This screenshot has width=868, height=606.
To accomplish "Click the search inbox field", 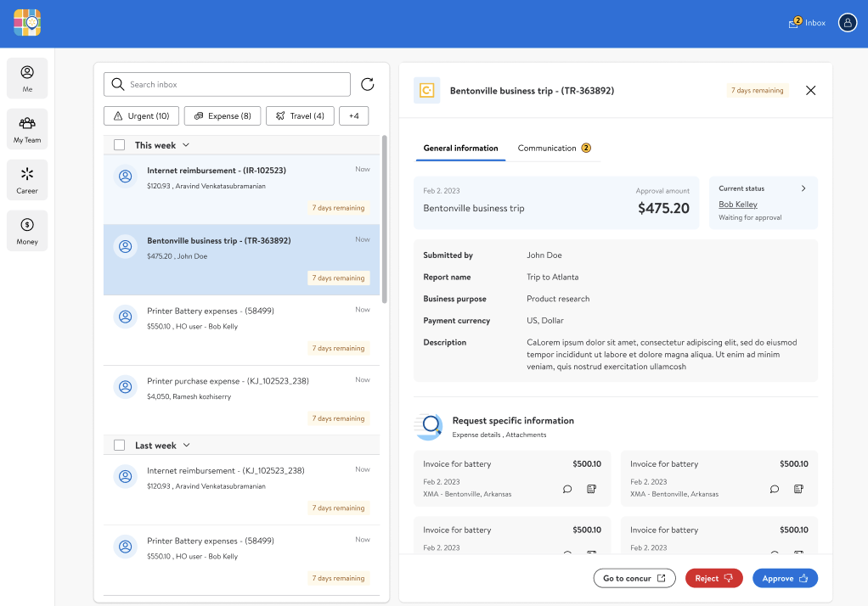I will 226,84.
